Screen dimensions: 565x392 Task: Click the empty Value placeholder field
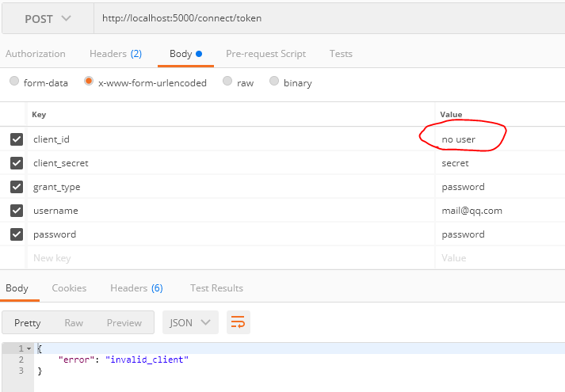[500, 258]
